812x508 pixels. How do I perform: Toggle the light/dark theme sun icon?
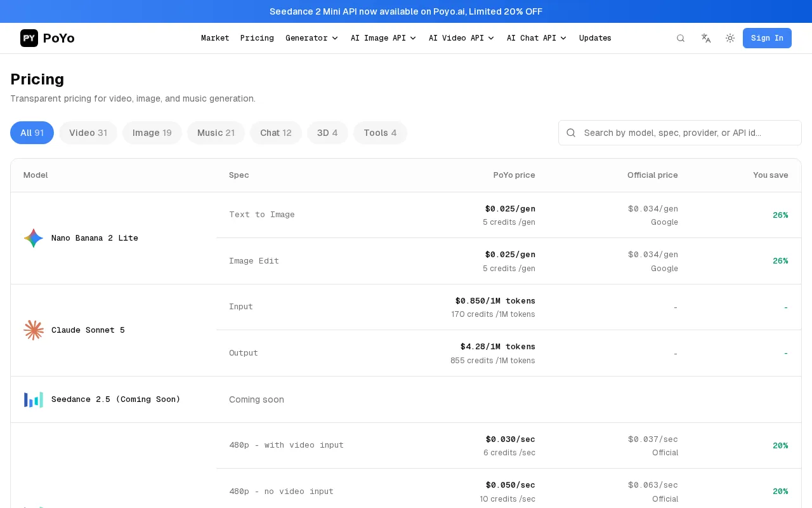click(x=730, y=38)
